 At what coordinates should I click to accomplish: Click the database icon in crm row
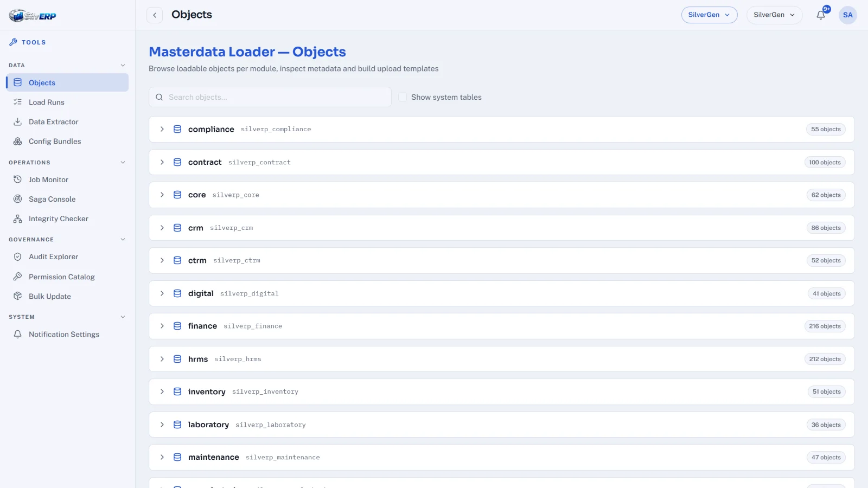177,228
